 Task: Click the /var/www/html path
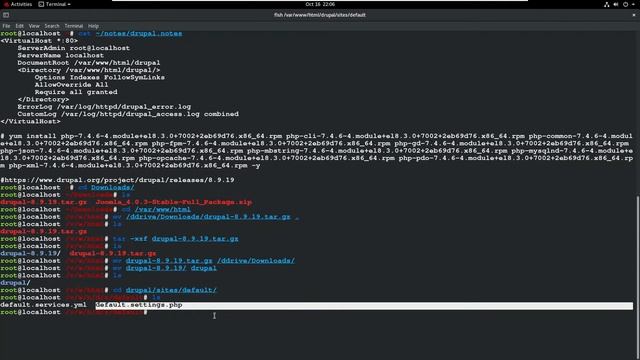click(x=162, y=209)
